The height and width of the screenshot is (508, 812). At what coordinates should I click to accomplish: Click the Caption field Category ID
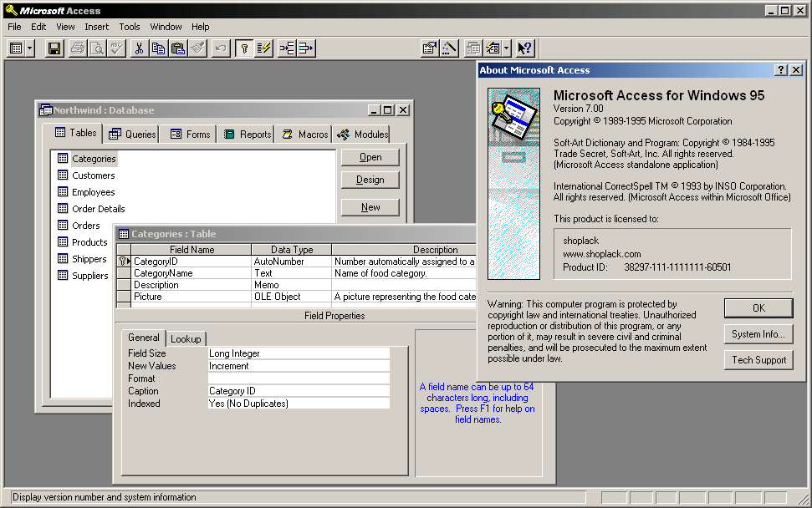[299, 391]
